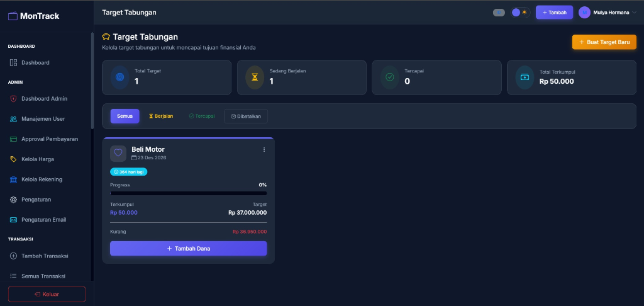The image size is (644, 306).
Task: Open the Dashboard sidebar item
Action: pyautogui.click(x=35, y=63)
